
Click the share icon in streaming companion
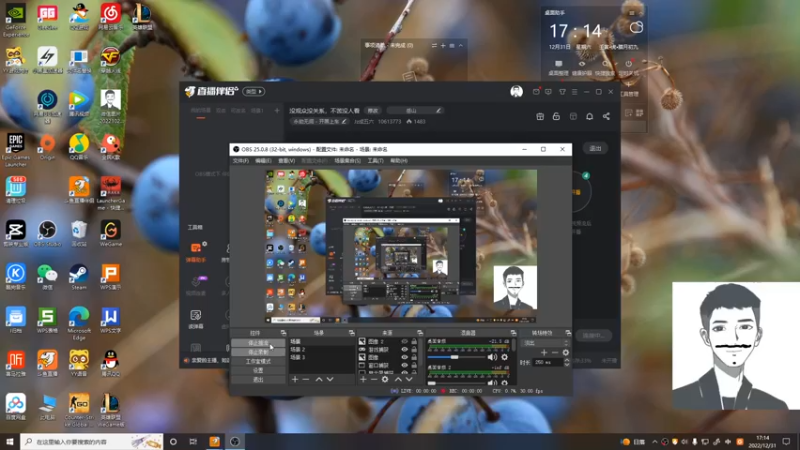click(x=606, y=116)
